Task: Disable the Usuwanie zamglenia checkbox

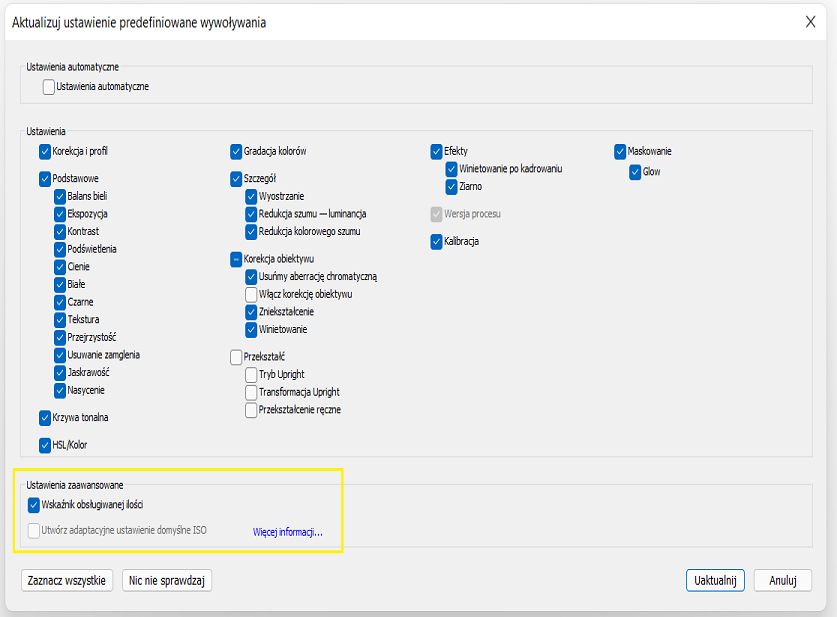Action: coord(60,355)
